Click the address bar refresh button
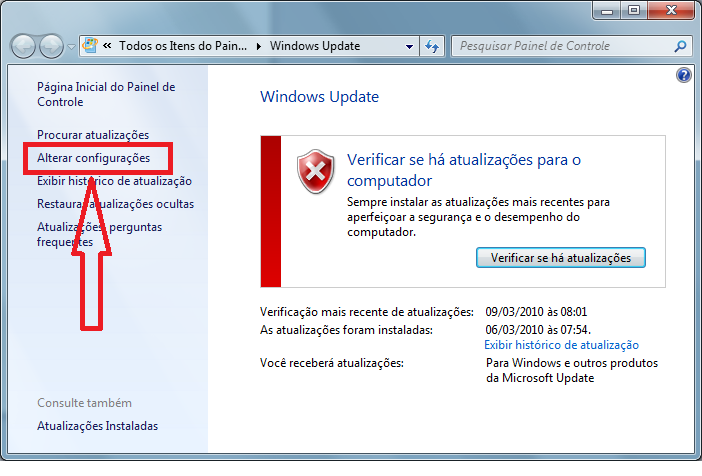The height and width of the screenshot is (476, 702). (x=432, y=46)
